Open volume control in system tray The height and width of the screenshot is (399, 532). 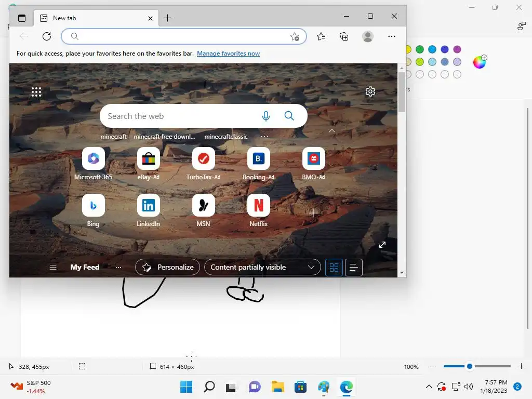coord(469,387)
